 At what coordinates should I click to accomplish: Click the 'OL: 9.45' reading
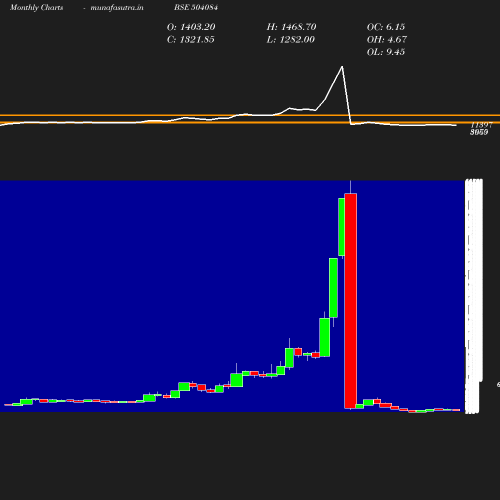pos(386,52)
